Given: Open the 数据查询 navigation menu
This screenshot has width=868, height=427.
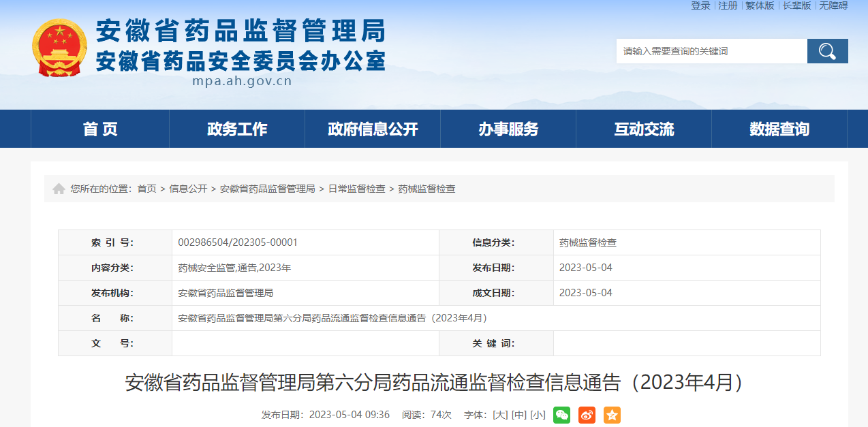Looking at the screenshot, I should pyautogui.click(x=780, y=129).
